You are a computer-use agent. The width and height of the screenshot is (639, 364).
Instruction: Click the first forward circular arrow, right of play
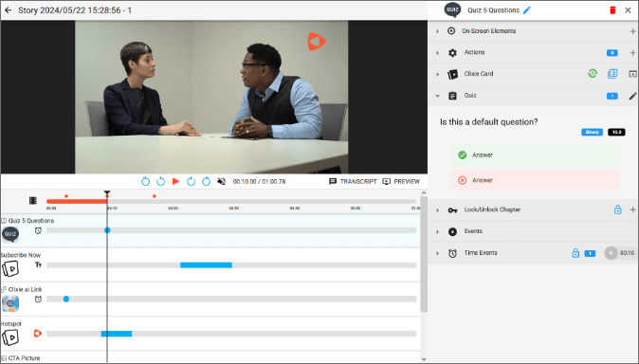coord(191,181)
